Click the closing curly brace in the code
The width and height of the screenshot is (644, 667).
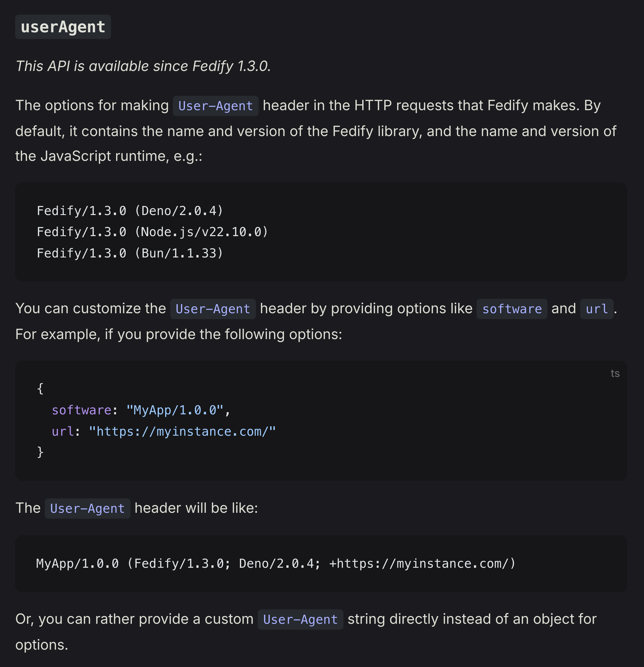coord(40,452)
